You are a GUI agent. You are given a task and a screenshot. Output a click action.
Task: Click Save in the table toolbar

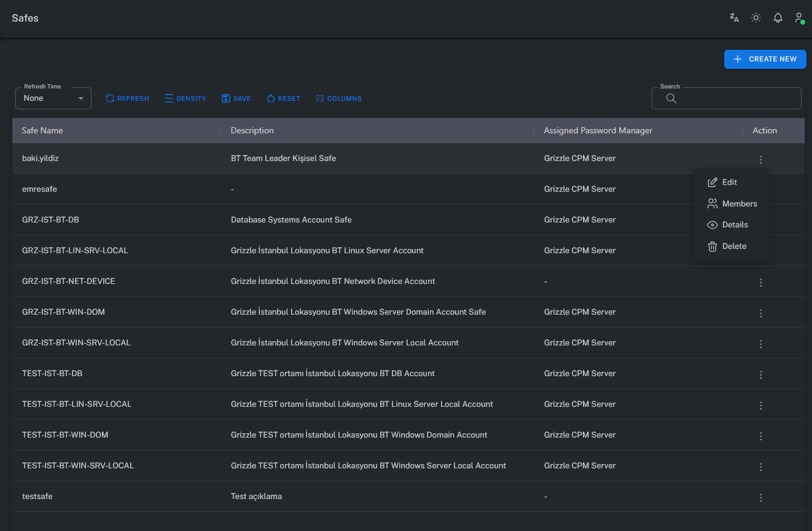pyautogui.click(x=236, y=98)
